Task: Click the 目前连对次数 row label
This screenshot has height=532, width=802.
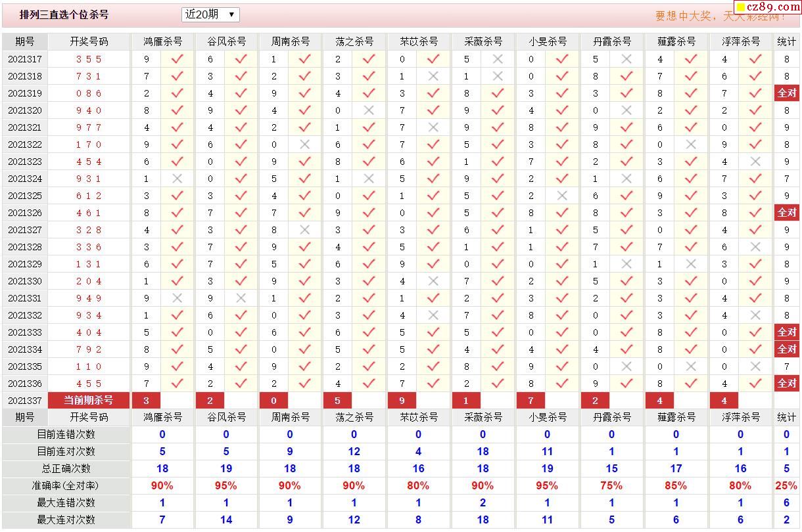Action: coord(66,451)
